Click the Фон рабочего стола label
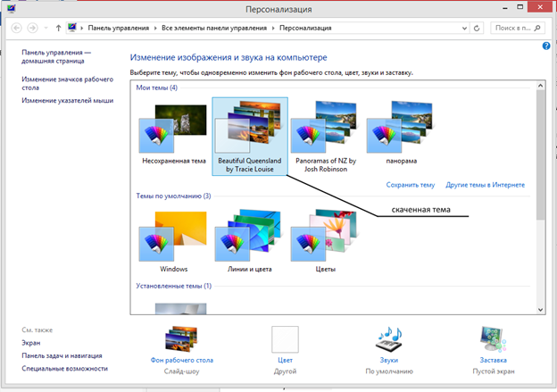Image resolution: width=557 pixels, height=392 pixels. [181, 360]
